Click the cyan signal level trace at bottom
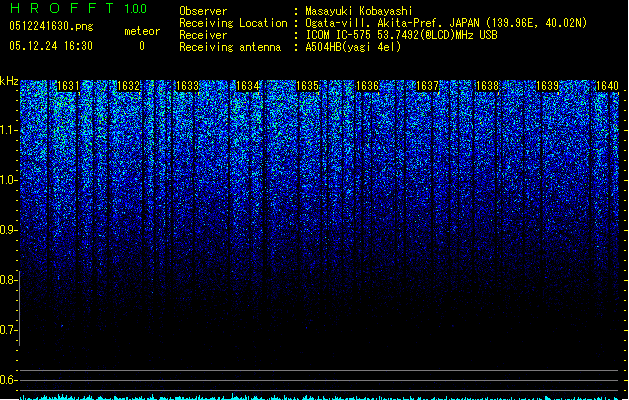Viewport: 629px width, 400px height. click(321, 397)
